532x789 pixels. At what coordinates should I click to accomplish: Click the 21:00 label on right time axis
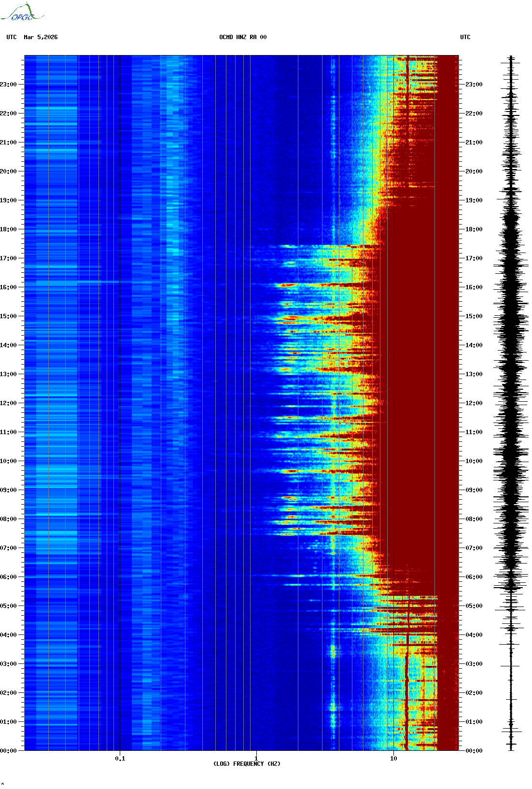coord(474,142)
